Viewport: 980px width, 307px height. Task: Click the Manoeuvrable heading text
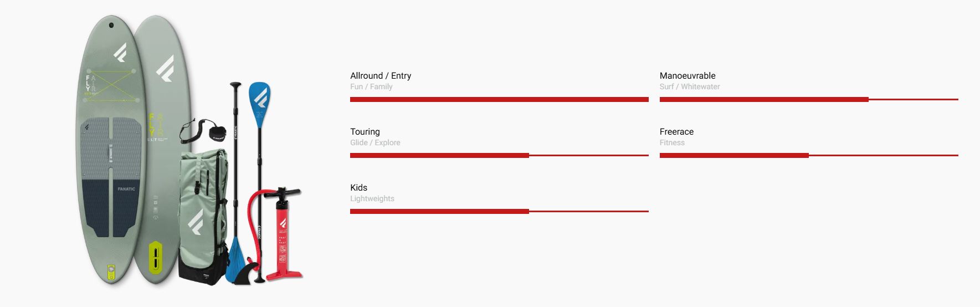[x=687, y=76]
